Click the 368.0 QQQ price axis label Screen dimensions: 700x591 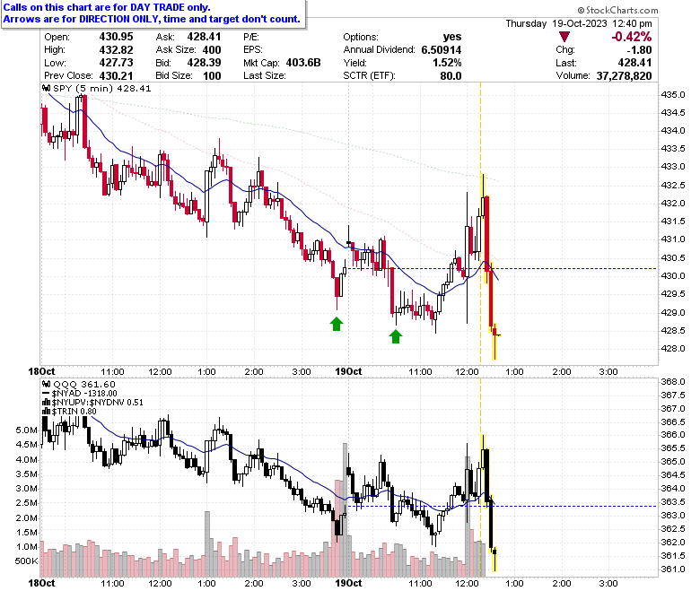(x=673, y=381)
